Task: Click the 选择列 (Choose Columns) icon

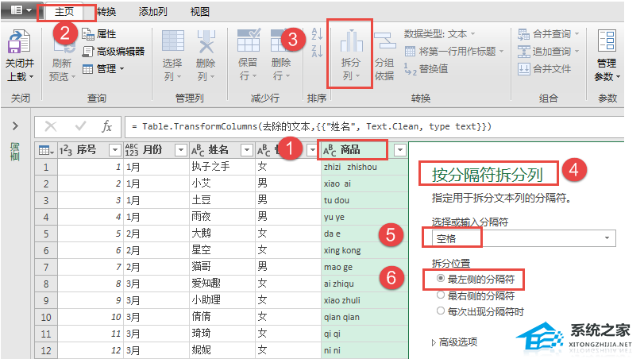Action: 172,48
